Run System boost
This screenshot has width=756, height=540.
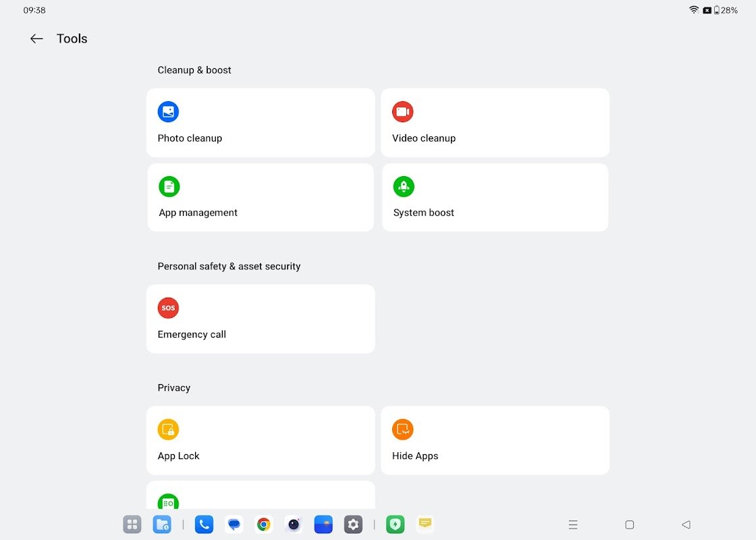pos(495,197)
